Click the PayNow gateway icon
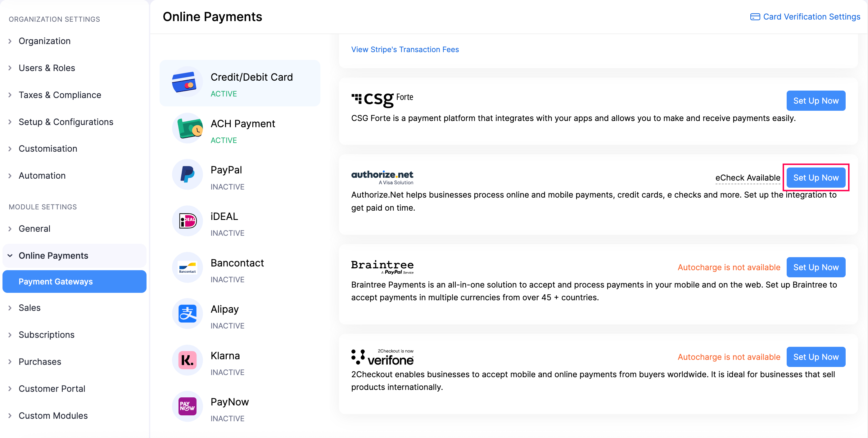868x438 pixels. click(x=187, y=406)
